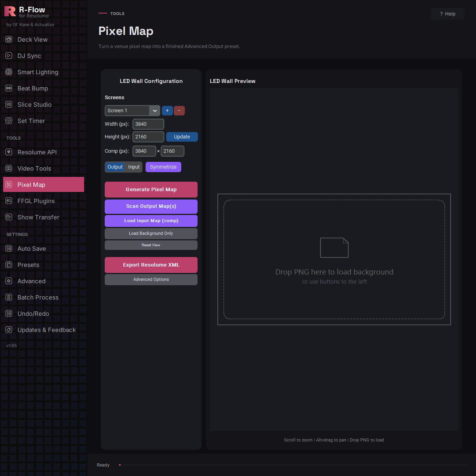The width and height of the screenshot is (476, 476).
Task: Click the Smart Lighting sidebar icon
Action: click(x=9, y=72)
